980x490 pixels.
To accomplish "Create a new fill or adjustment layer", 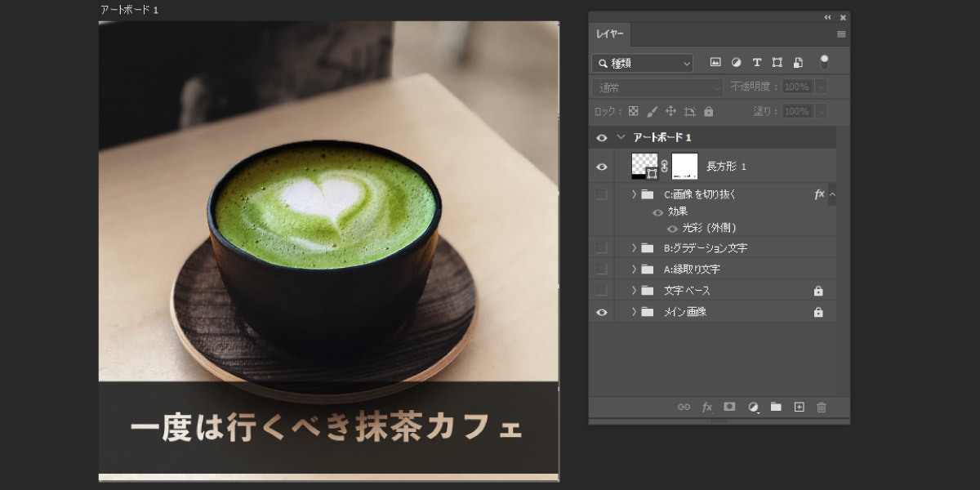I will click(753, 407).
